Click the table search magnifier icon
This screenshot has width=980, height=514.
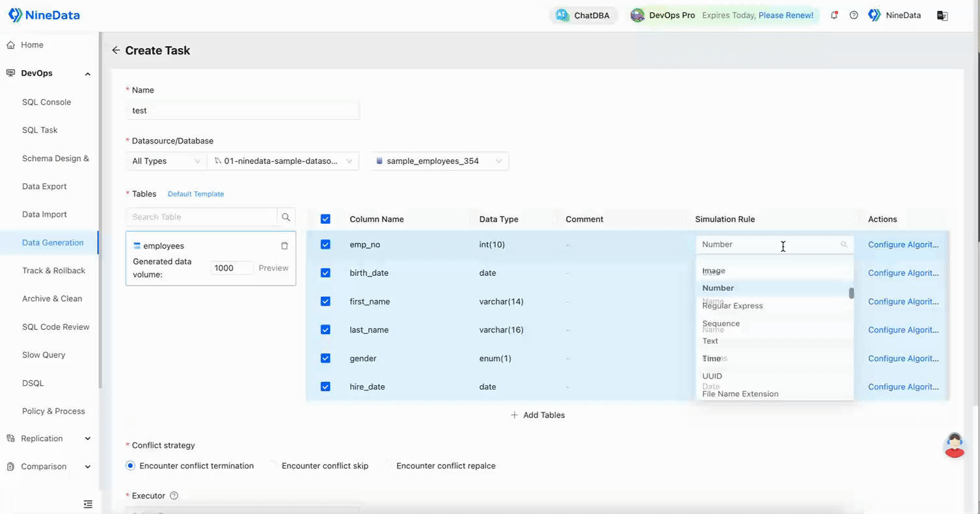pyautogui.click(x=286, y=217)
